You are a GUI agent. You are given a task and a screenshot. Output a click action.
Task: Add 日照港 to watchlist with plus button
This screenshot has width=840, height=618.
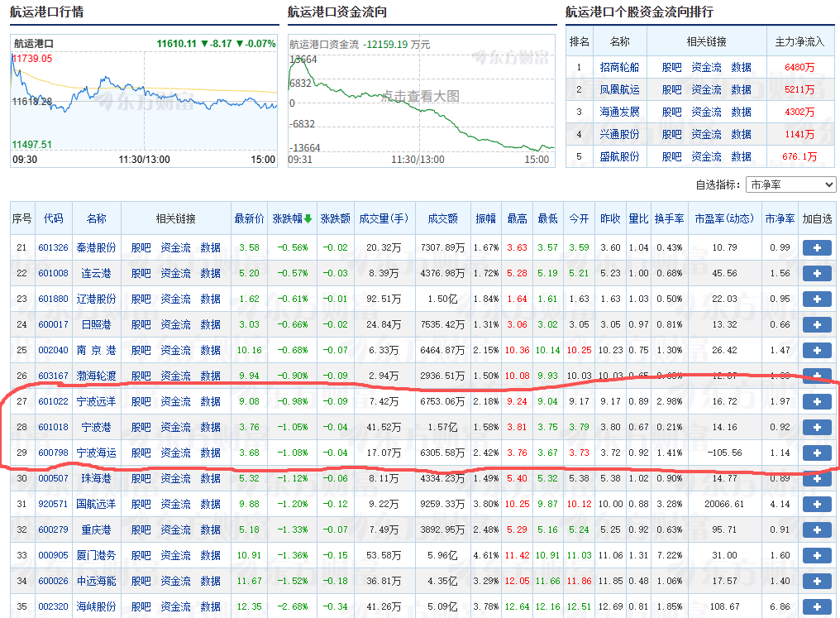point(816,325)
